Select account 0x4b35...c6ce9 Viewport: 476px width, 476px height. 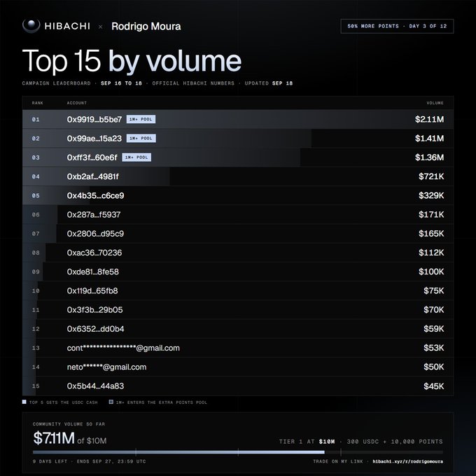click(95, 195)
